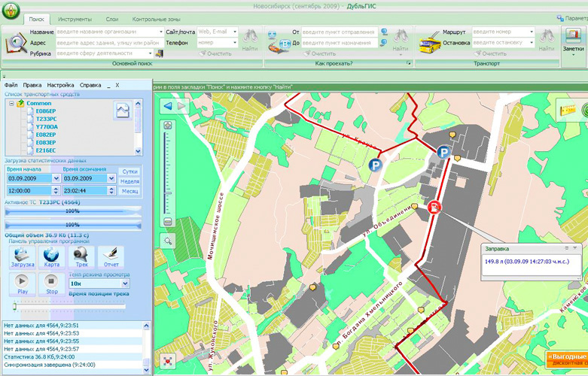Switch to the Инструменты ribbon tab
The height and width of the screenshot is (376, 588).
75,19
